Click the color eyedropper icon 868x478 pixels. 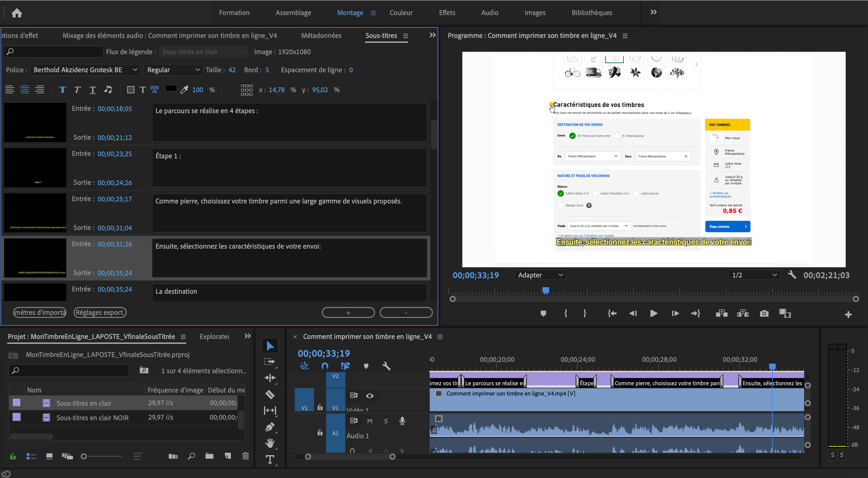[x=184, y=89]
